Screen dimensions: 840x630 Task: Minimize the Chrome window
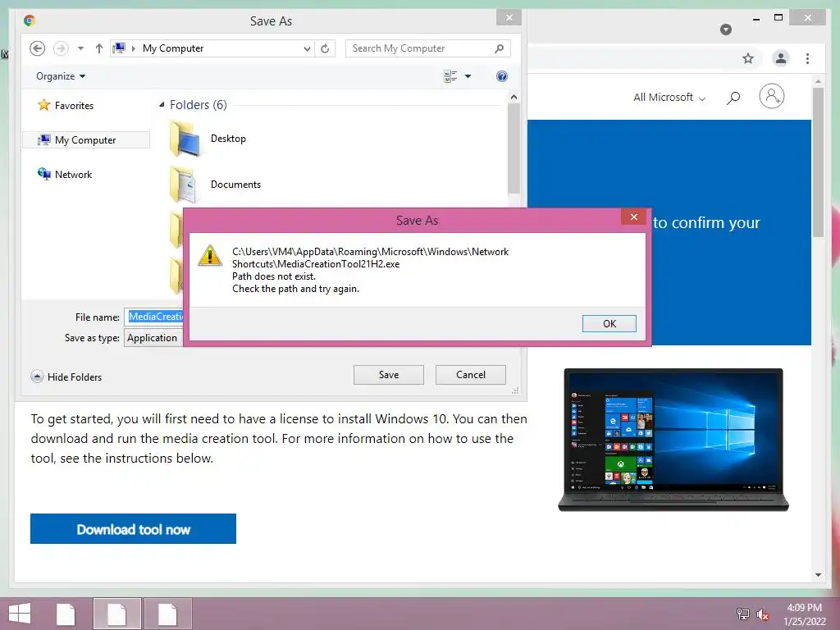756,19
